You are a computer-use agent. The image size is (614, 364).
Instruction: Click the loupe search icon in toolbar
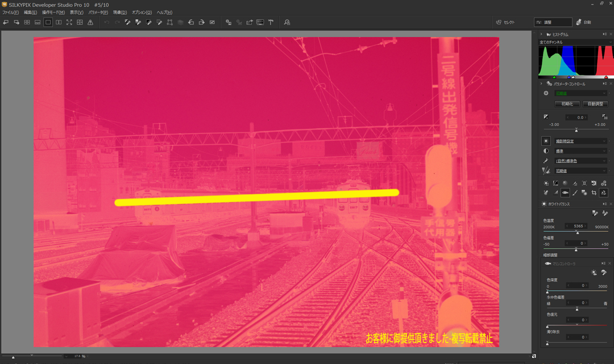click(287, 22)
